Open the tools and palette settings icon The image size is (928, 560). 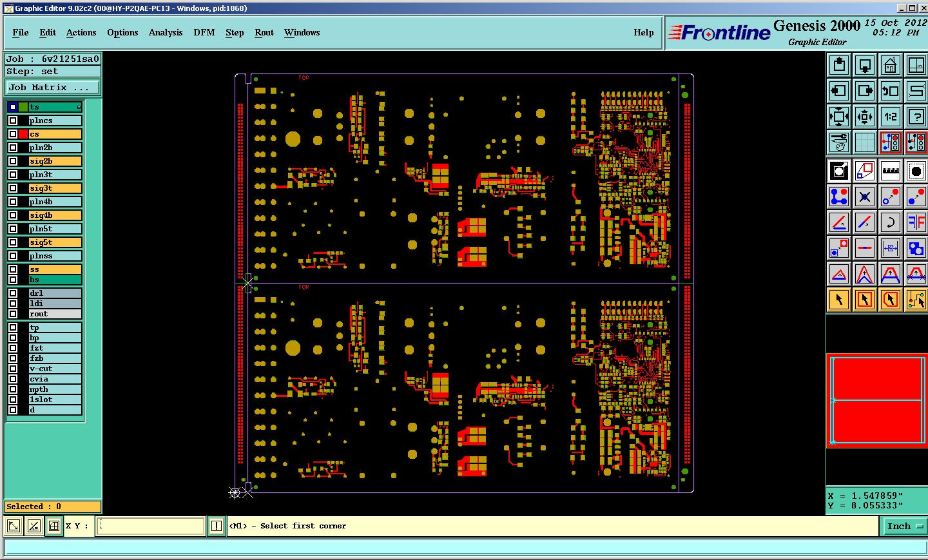pos(839,142)
